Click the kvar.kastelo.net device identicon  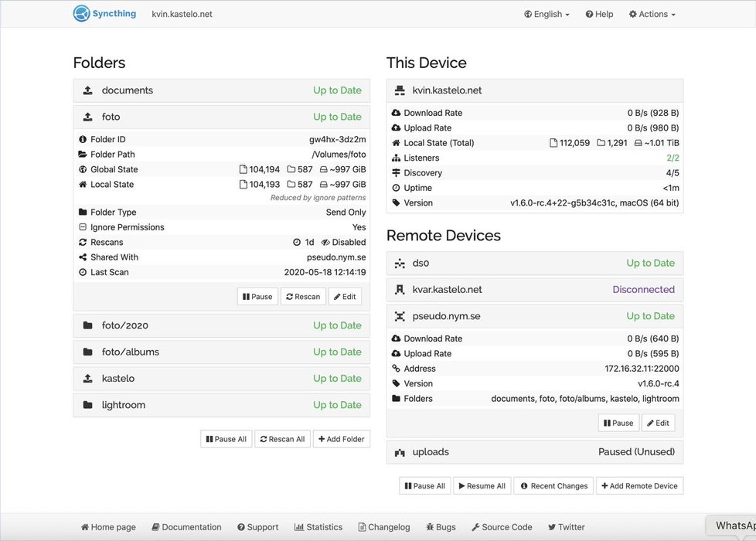click(400, 290)
